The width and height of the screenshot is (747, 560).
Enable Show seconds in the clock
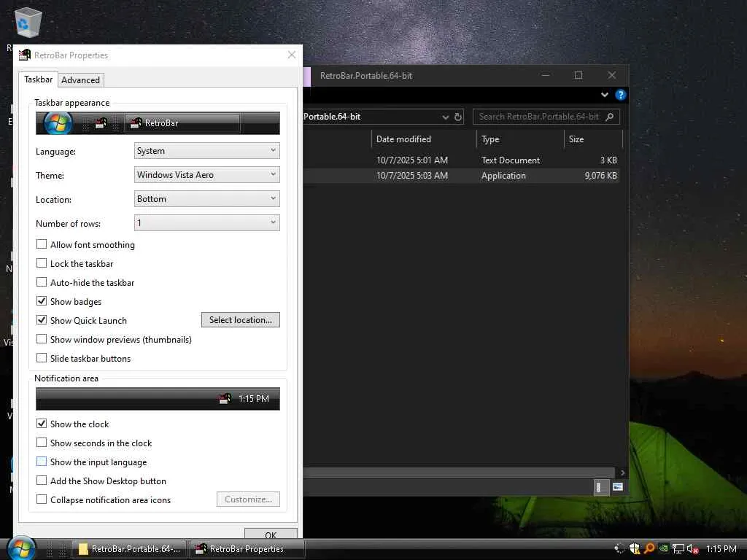click(42, 443)
